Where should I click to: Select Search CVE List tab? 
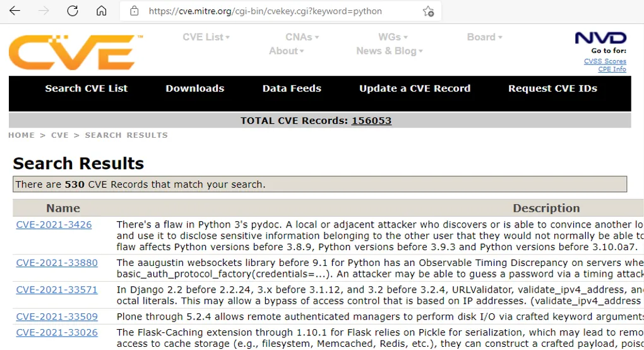86,88
